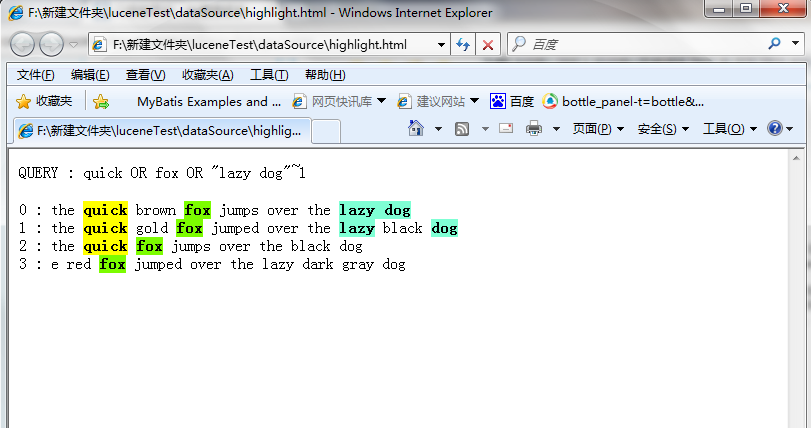Click the green highlighted fox in row 3
This screenshot has width=811, height=428.
(x=113, y=264)
